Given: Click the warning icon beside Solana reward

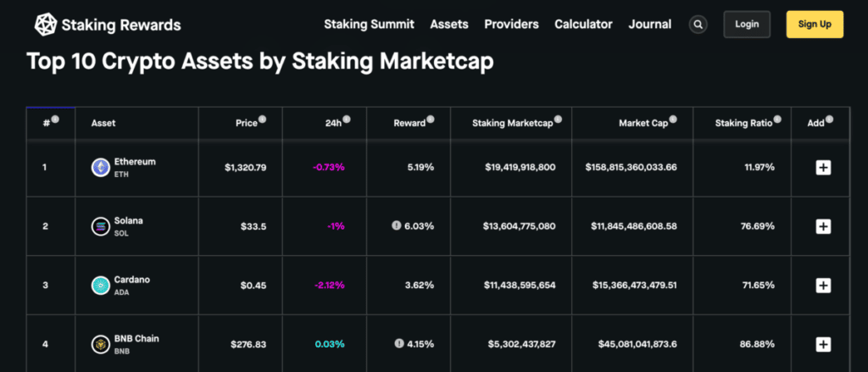Looking at the screenshot, I should 396,226.
